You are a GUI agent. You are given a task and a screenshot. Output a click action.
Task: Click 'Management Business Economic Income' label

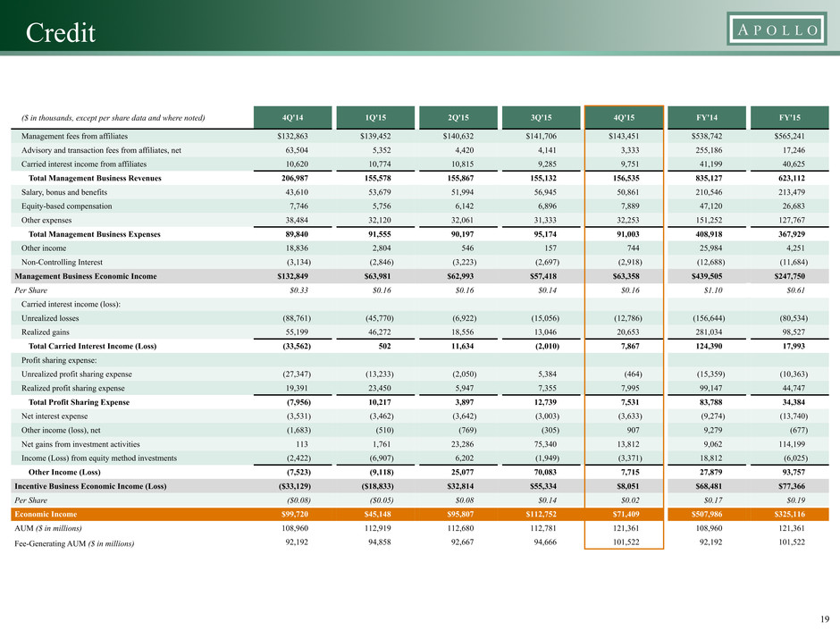point(86,276)
